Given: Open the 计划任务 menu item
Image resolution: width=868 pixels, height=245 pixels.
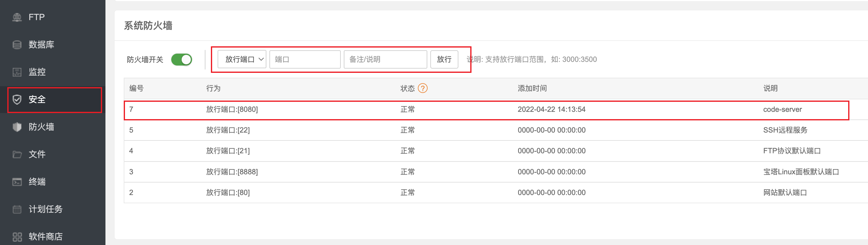Looking at the screenshot, I should [52, 209].
